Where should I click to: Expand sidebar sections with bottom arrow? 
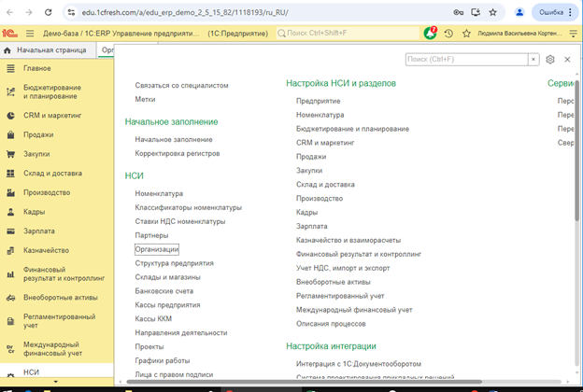(56, 382)
